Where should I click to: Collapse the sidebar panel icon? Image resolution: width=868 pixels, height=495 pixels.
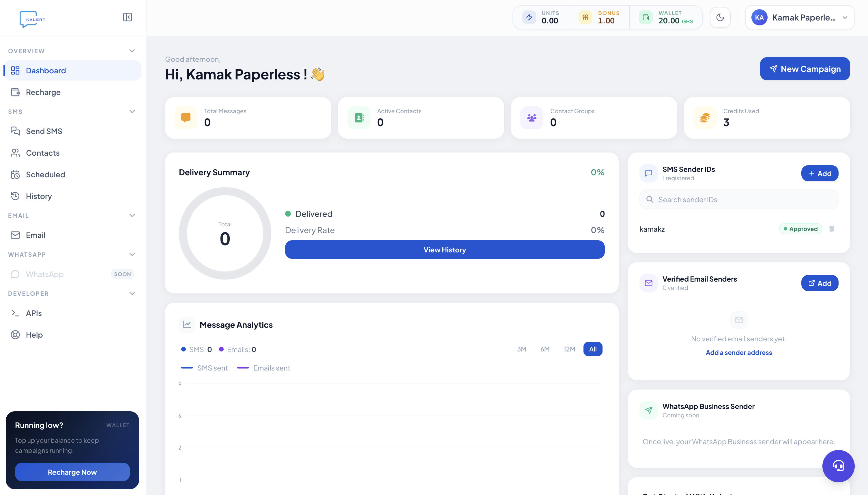tap(127, 17)
